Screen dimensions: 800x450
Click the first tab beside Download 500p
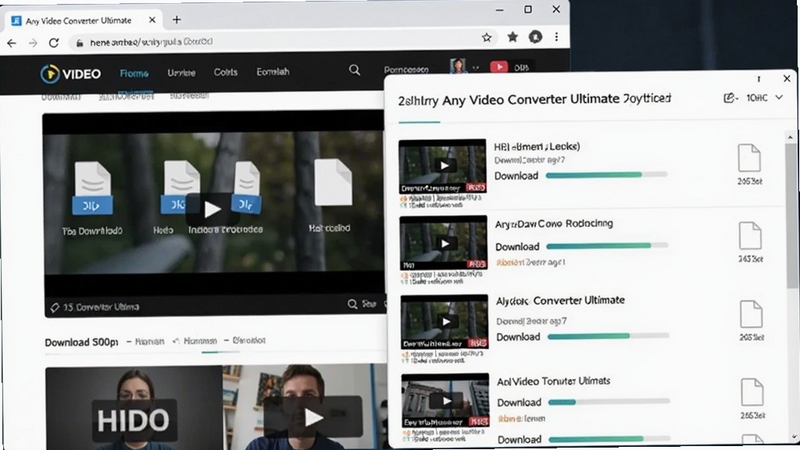(x=149, y=341)
